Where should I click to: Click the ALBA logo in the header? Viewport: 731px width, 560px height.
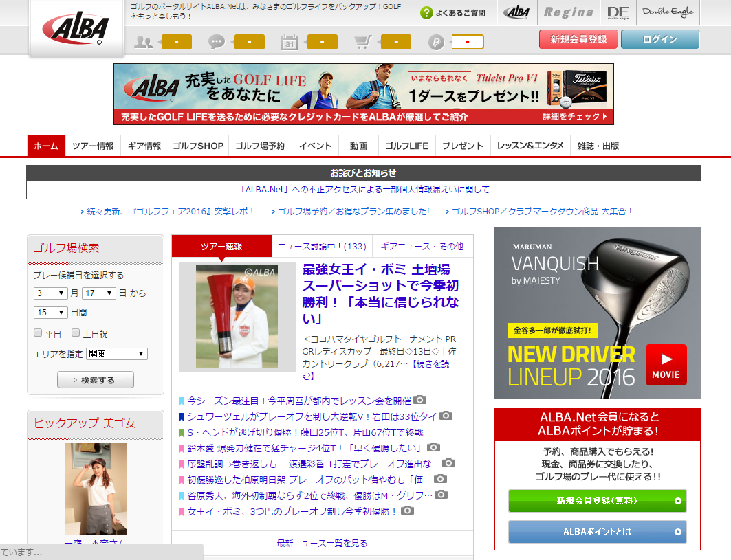pyautogui.click(x=76, y=28)
